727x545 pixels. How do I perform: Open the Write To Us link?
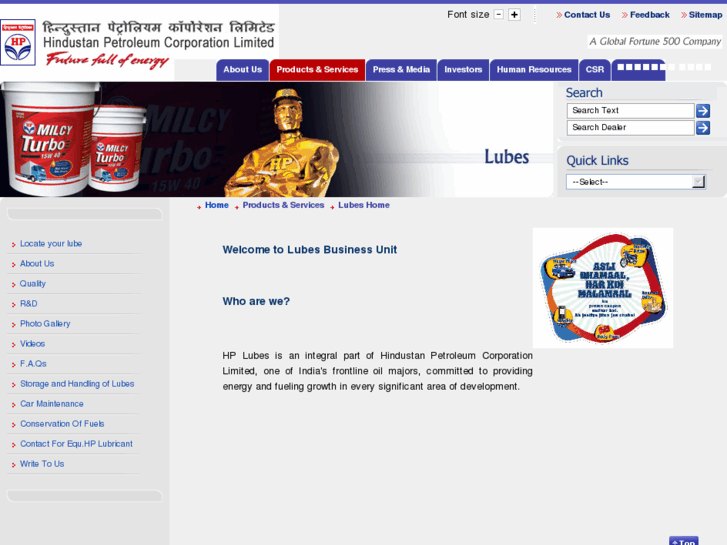pos(42,463)
